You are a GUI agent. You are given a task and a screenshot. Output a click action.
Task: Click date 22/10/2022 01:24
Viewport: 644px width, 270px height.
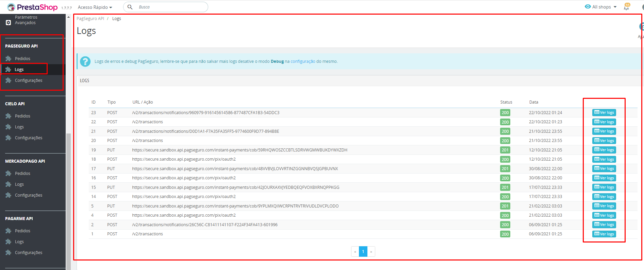(545, 113)
